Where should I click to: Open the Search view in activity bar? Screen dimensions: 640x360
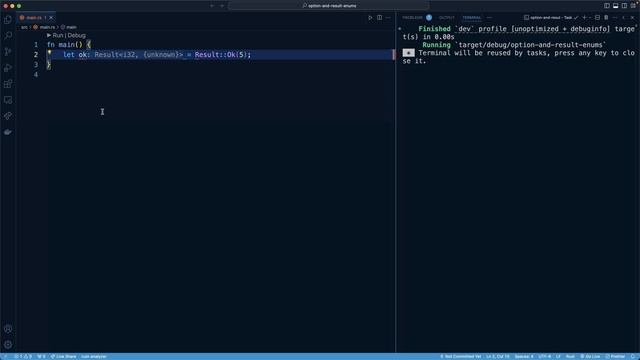click(x=8, y=36)
